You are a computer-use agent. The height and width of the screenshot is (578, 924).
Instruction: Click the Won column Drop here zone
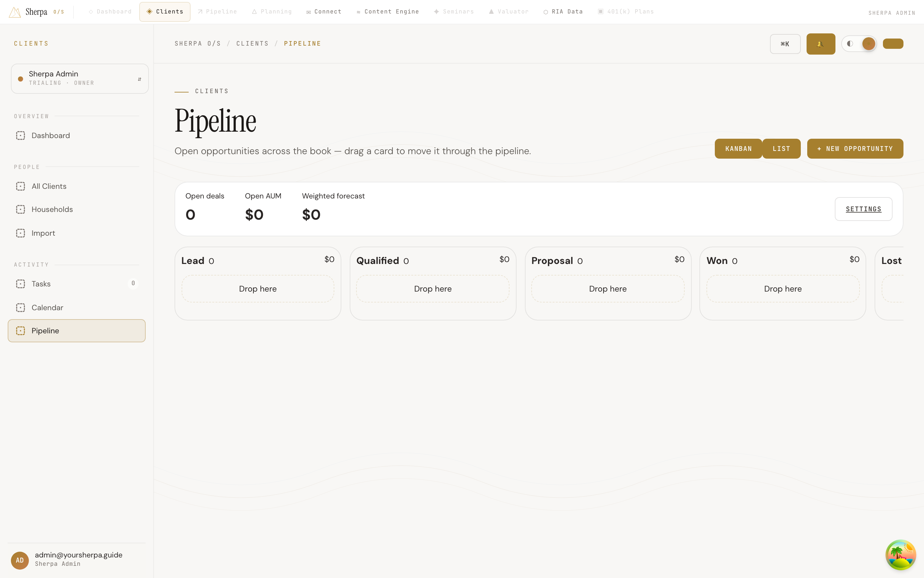(x=783, y=289)
